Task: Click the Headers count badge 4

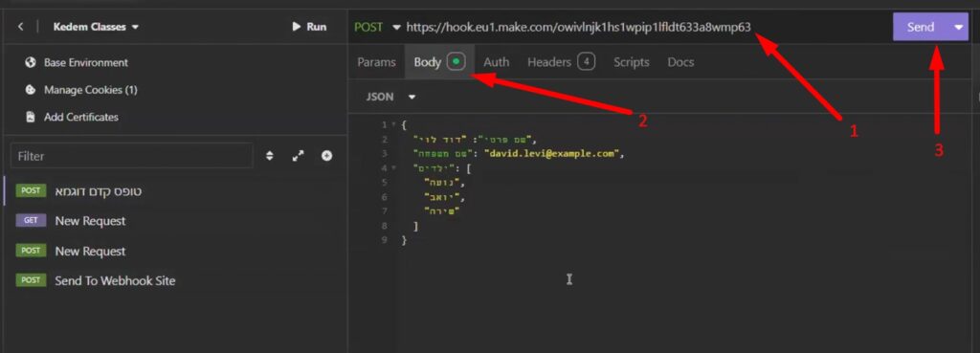Action: pos(586,62)
